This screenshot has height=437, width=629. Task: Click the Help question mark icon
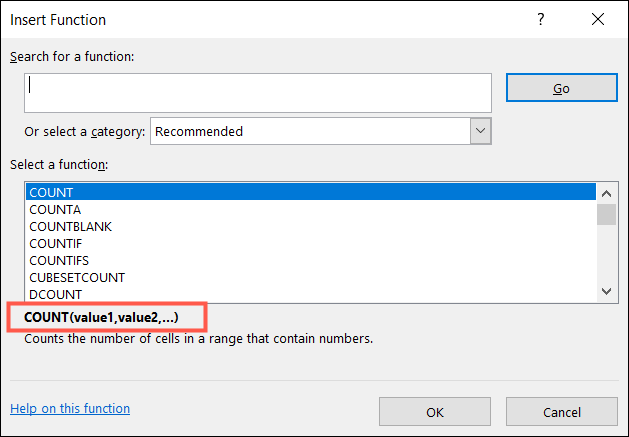[x=541, y=19]
